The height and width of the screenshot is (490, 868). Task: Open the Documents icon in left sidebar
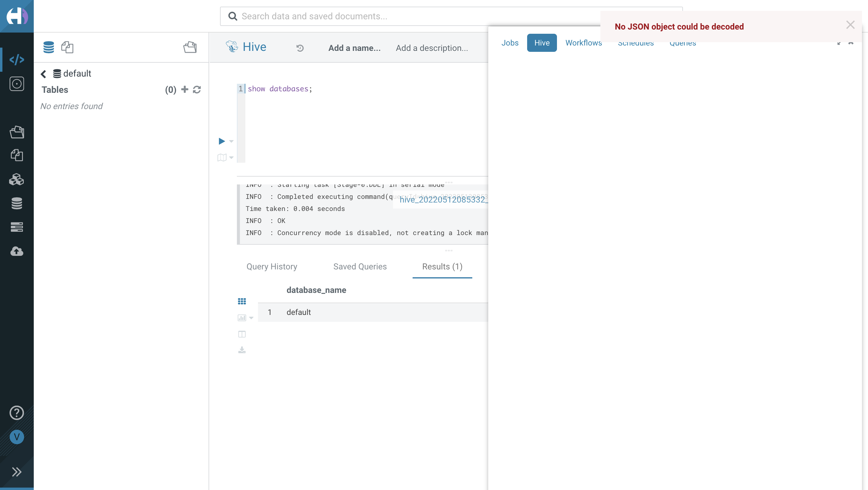click(17, 155)
